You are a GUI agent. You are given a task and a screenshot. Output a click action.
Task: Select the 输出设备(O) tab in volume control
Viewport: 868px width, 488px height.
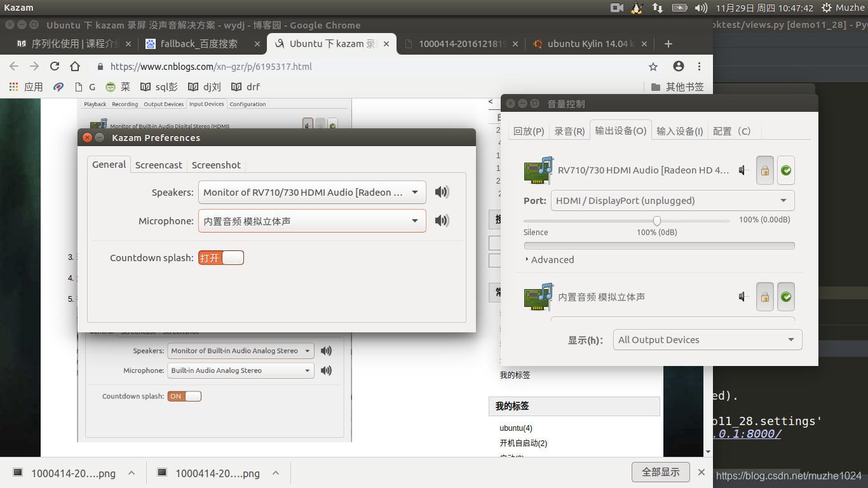(x=621, y=130)
